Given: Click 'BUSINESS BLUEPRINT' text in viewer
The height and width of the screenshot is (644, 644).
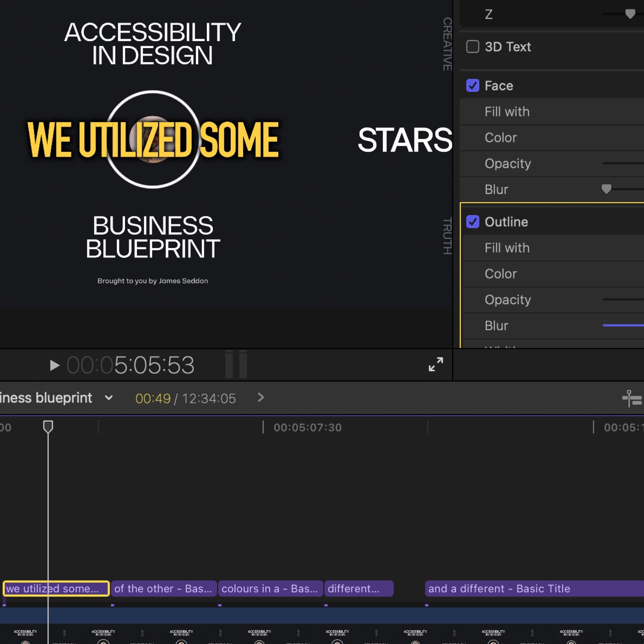Looking at the screenshot, I should click(153, 237).
